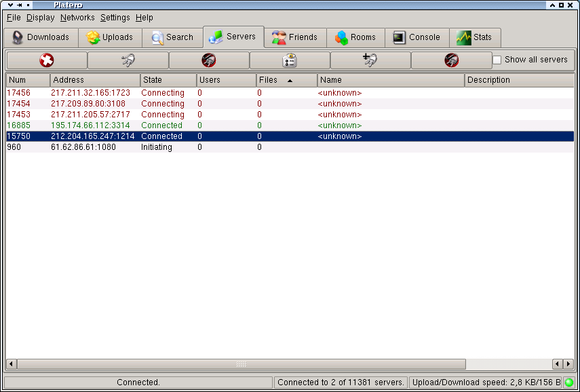The image size is (580, 392).
Task: Click the red X remove server toolbar button
Action: pos(47,60)
